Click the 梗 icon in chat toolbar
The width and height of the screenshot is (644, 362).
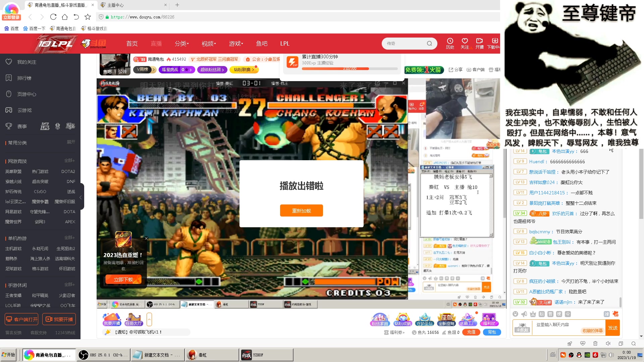(559, 314)
